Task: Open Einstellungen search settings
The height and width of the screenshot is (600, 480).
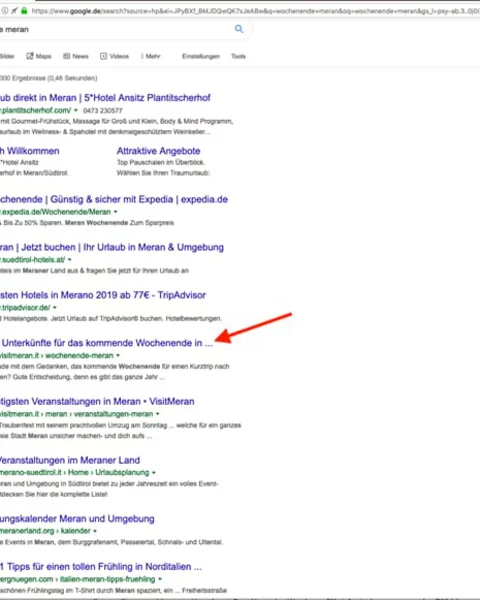Action: 201,56
